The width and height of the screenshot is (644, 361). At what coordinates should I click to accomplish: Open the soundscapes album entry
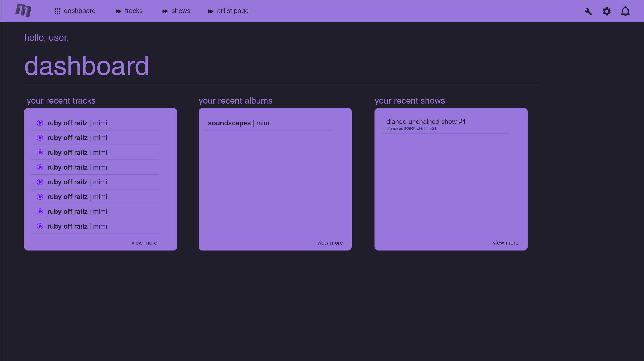[x=229, y=123]
